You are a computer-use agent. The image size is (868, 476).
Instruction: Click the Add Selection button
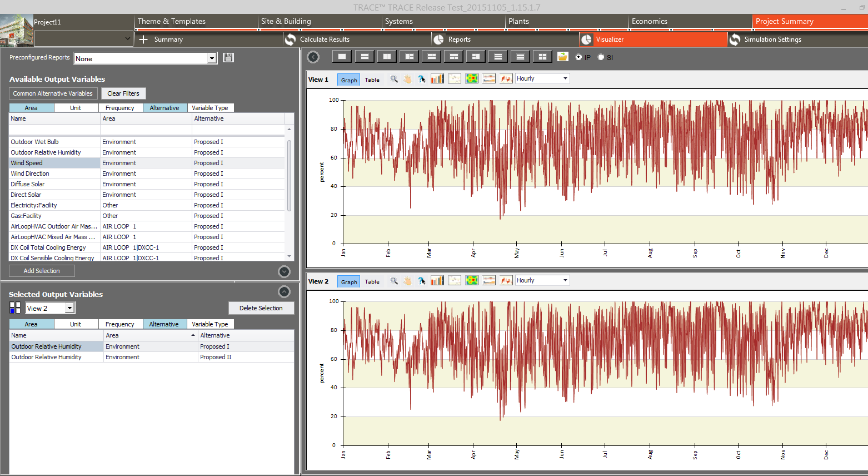tap(42, 271)
